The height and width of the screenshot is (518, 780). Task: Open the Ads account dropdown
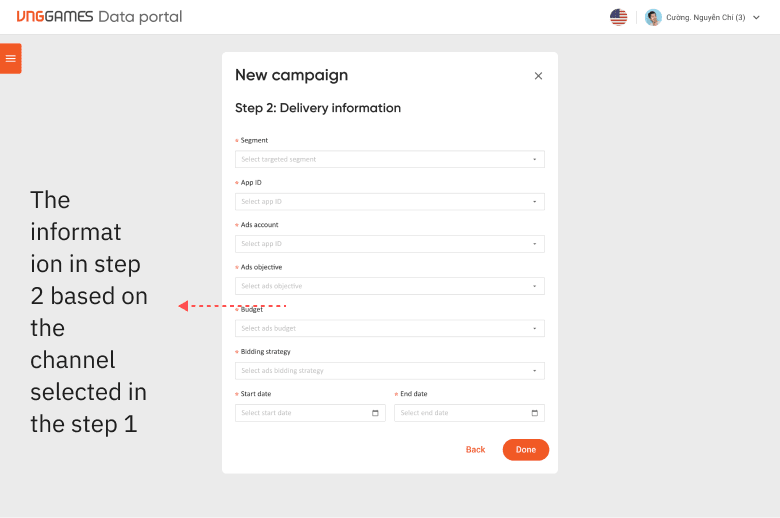[390, 244]
